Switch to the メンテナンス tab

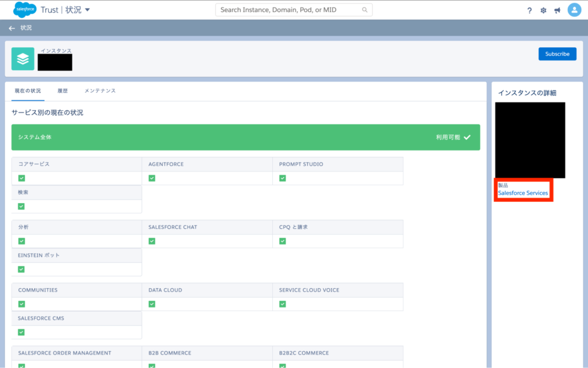(x=100, y=91)
